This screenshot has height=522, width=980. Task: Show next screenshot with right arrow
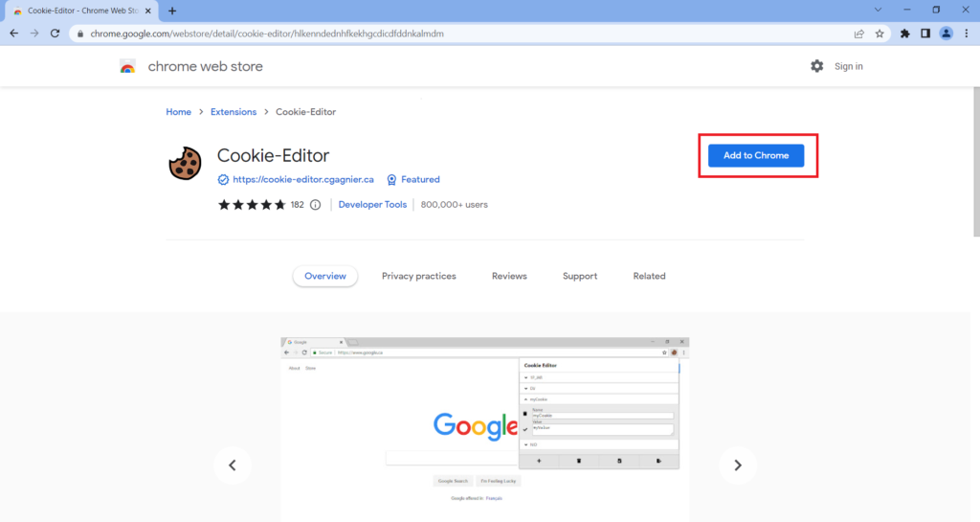pyautogui.click(x=737, y=465)
